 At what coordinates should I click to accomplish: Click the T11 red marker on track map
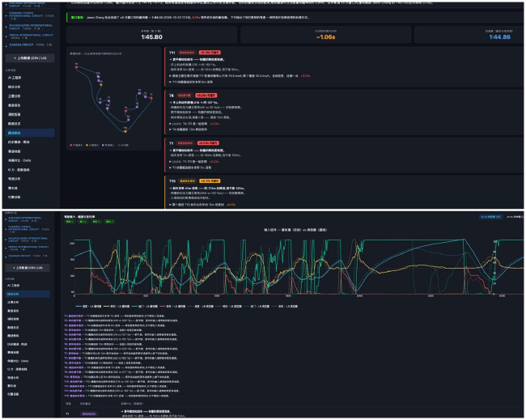76,67
